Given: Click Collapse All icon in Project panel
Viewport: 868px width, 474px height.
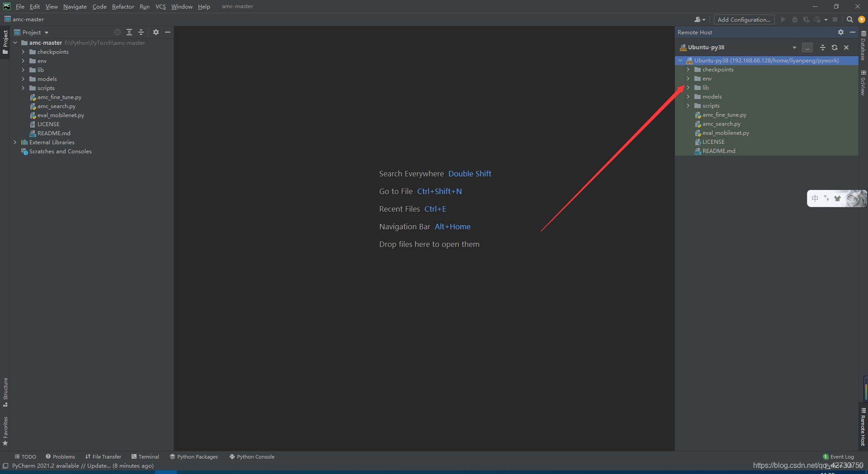Looking at the screenshot, I should point(141,32).
